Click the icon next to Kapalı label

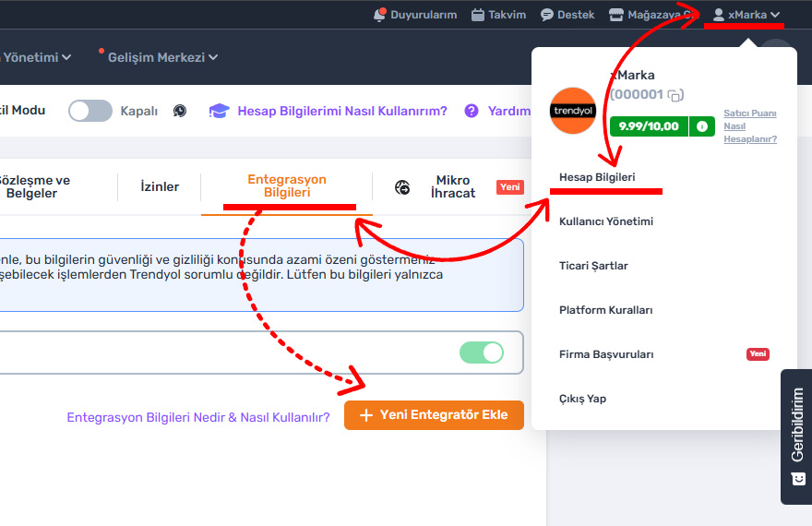[x=180, y=111]
